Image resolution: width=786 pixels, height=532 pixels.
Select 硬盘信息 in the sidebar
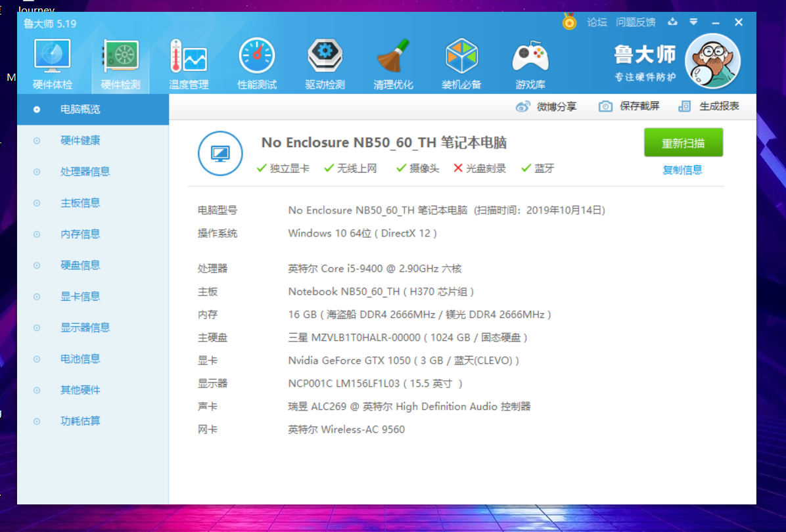pyautogui.click(x=93, y=265)
